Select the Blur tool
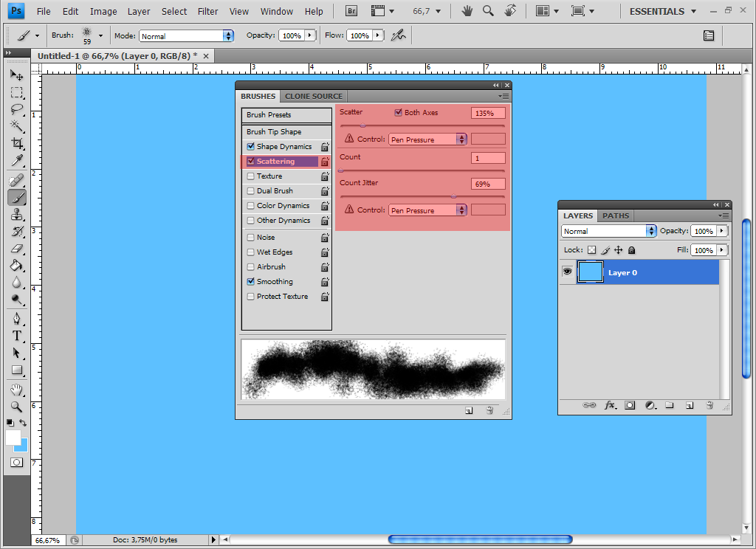This screenshot has width=756, height=549. (16, 283)
